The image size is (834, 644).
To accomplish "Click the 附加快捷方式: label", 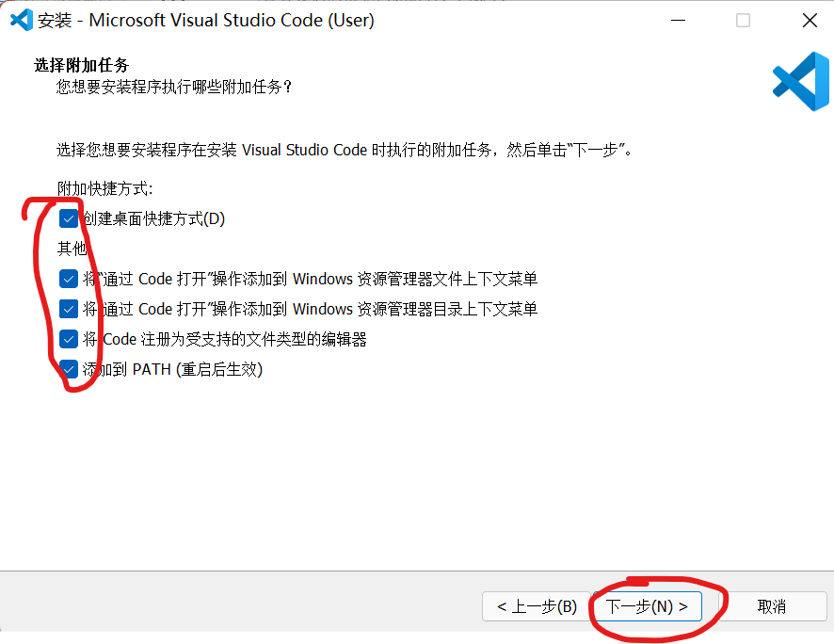I will click(105, 188).
